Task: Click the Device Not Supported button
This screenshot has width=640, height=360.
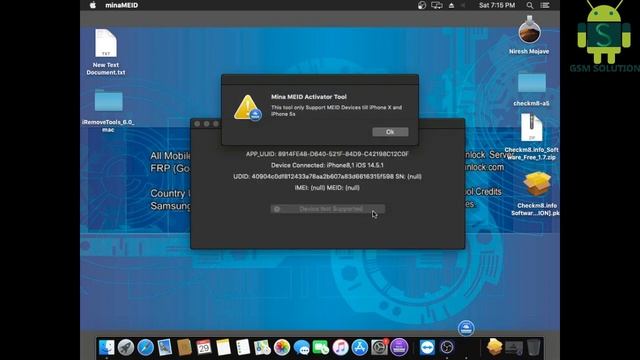Action: pyautogui.click(x=327, y=209)
